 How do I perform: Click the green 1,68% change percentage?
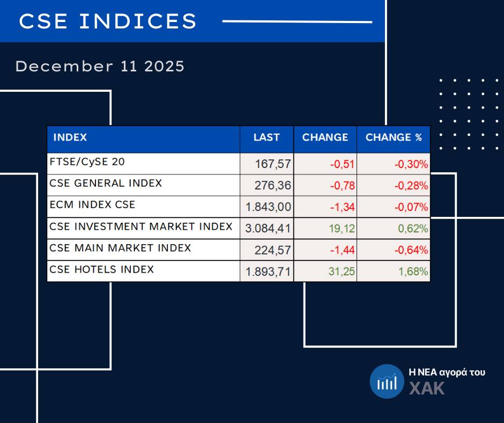click(412, 272)
